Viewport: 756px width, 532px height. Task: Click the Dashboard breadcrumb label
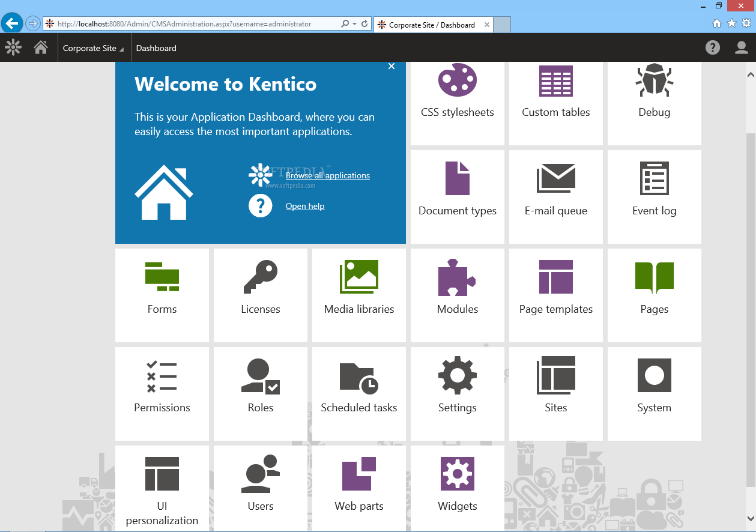156,48
